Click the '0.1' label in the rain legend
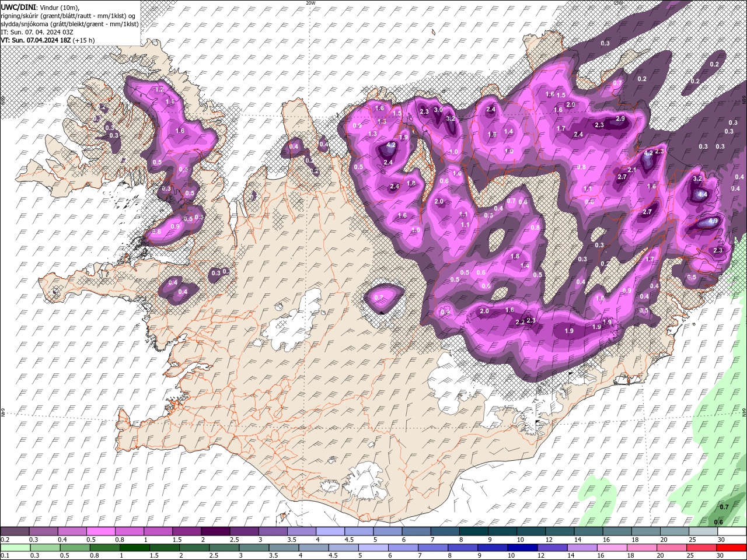 click(5, 556)
